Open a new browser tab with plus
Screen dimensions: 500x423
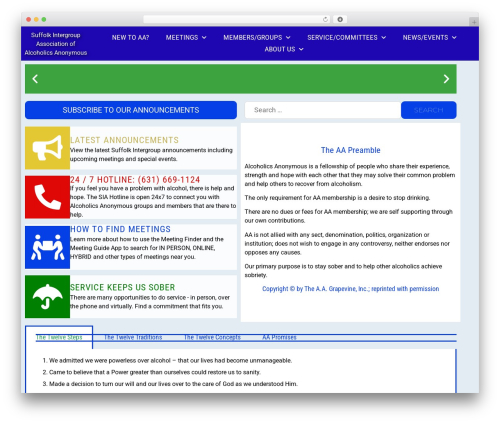point(474,22)
